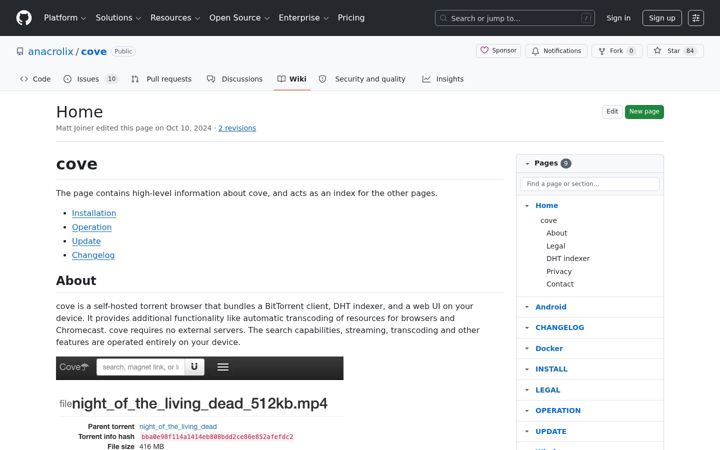Open the anacrolix owner link
Screen dimensions: 720x450
51,51
